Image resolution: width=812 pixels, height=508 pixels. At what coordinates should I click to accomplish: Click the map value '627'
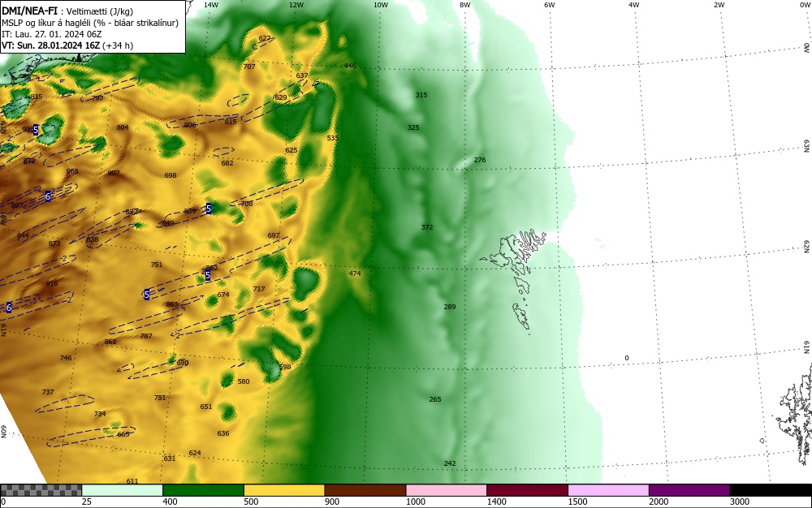point(265,38)
